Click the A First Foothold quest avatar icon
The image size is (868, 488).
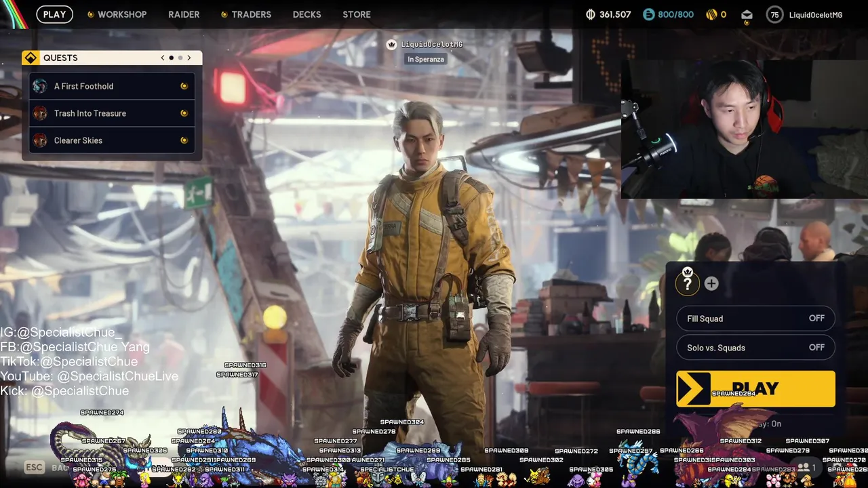40,86
